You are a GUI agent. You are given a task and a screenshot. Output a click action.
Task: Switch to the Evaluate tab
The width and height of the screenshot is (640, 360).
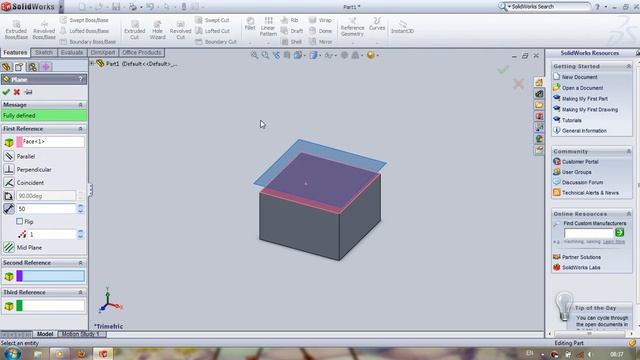click(72, 53)
